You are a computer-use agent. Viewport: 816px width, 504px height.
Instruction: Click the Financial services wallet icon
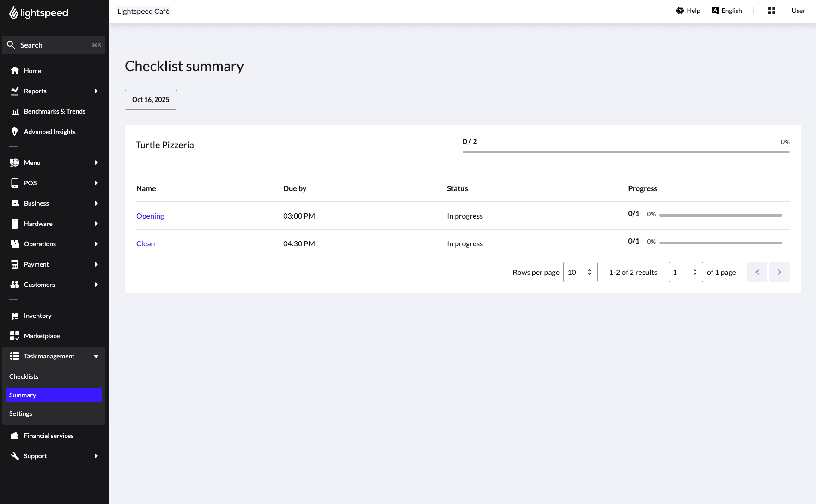pyautogui.click(x=15, y=436)
